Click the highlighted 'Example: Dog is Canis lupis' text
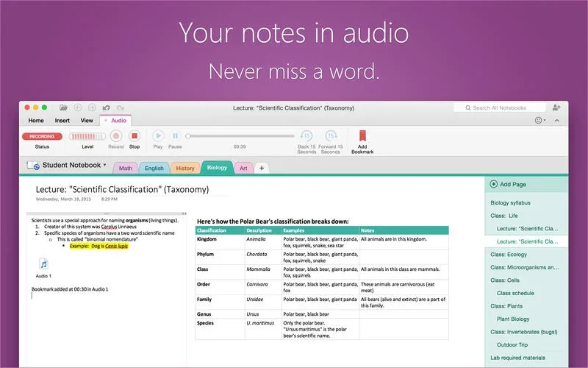The height and width of the screenshot is (368, 588). pyautogui.click(x=99, y=246)
